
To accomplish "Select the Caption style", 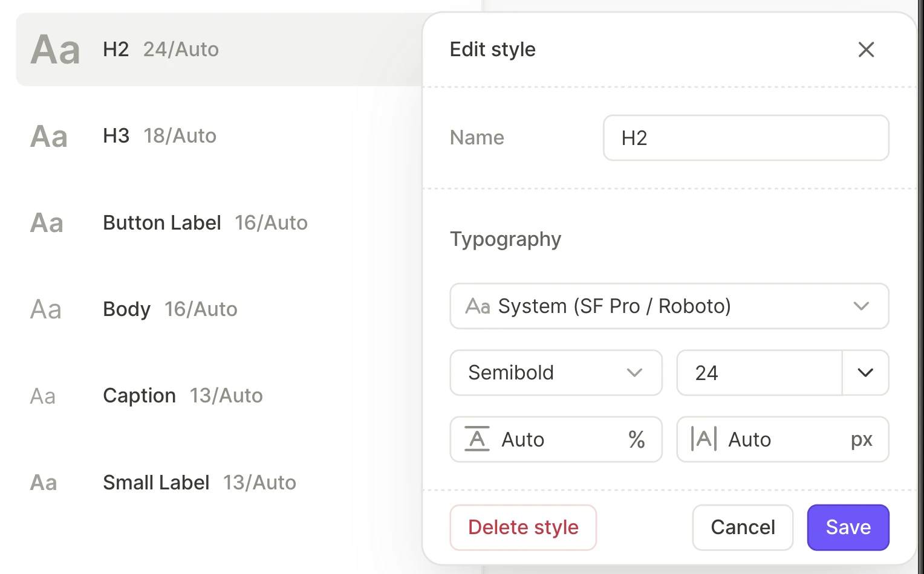I will (x=219, y=396).
